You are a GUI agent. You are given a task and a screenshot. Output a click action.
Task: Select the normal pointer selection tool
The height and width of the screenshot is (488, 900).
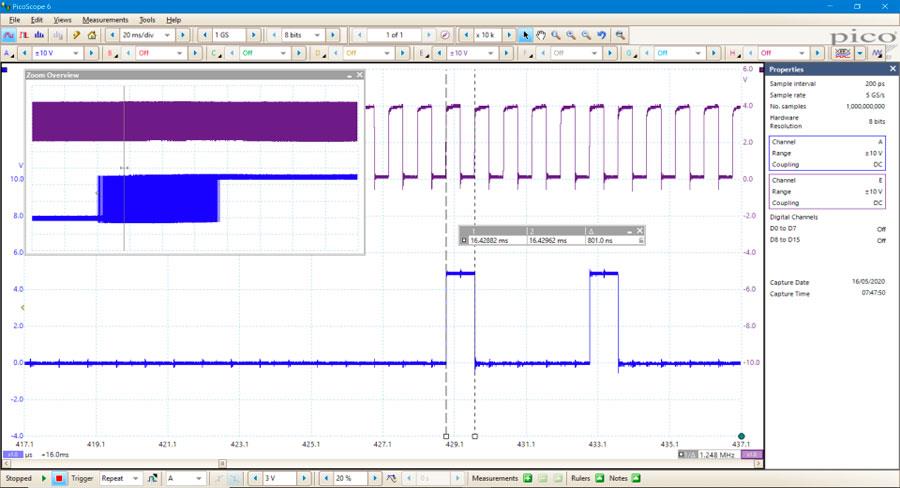(x=526, y=35)
